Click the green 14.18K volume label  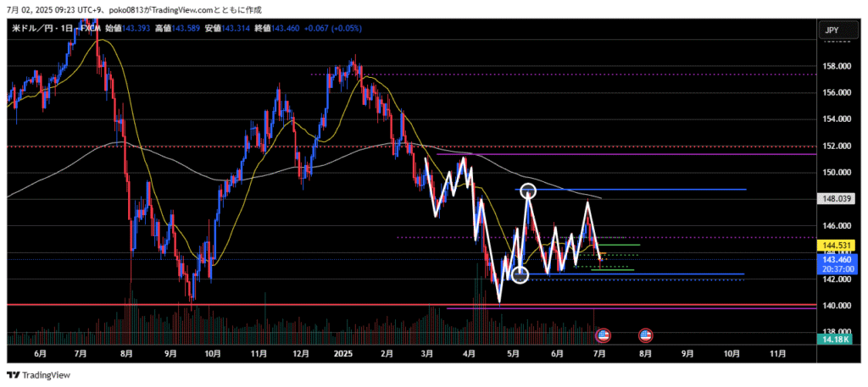(835, 340)
